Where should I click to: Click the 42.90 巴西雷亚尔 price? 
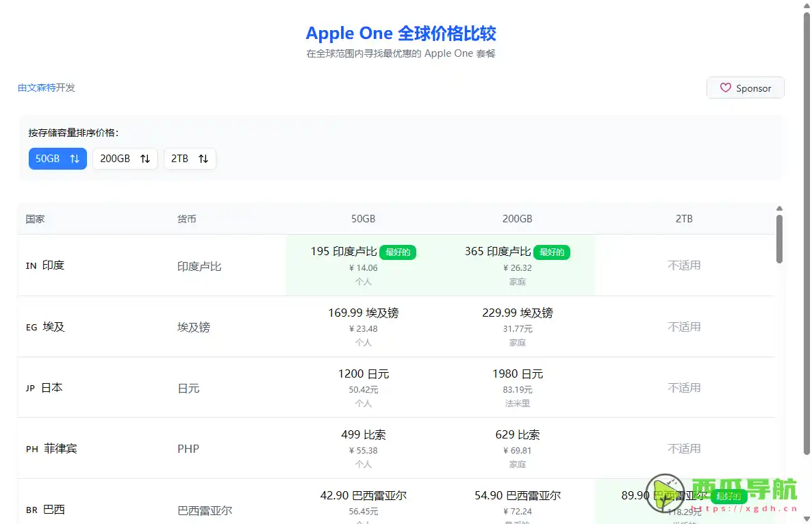click(x=363, y=495)
